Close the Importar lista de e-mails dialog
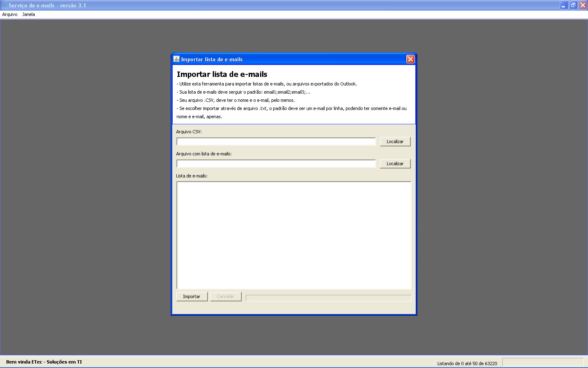 410,59
